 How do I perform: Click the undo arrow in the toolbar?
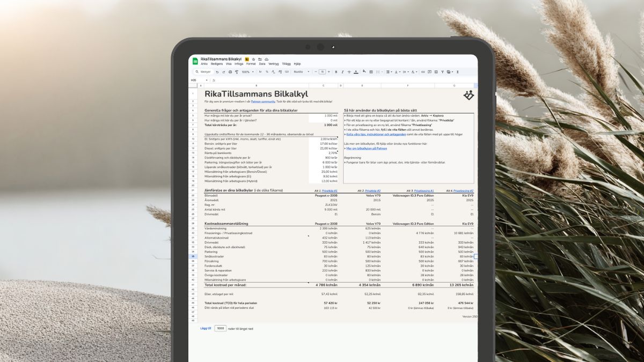tap(217, 72)
